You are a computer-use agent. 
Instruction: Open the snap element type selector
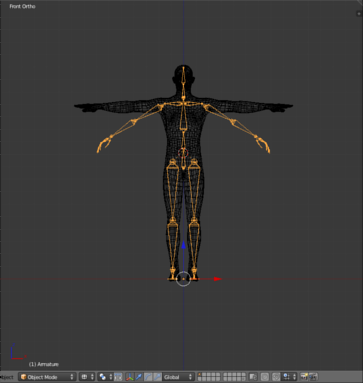click(288, 377)
